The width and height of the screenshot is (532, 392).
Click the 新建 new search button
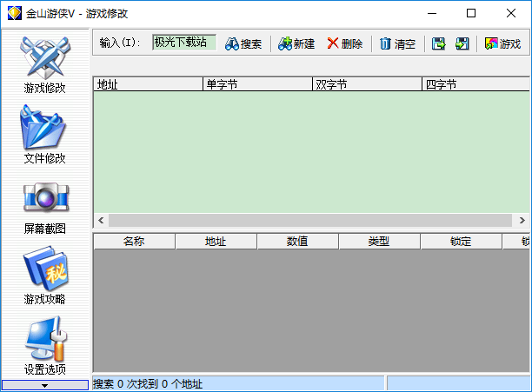[x=296, y=43]
